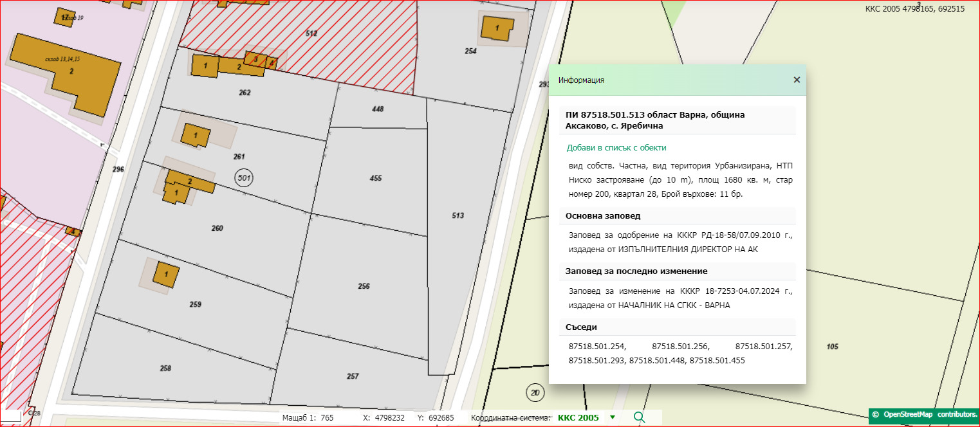This screenshot has width=980, height=427.
Task: Click parcel 254 label on the map
Action: point(470,51)
